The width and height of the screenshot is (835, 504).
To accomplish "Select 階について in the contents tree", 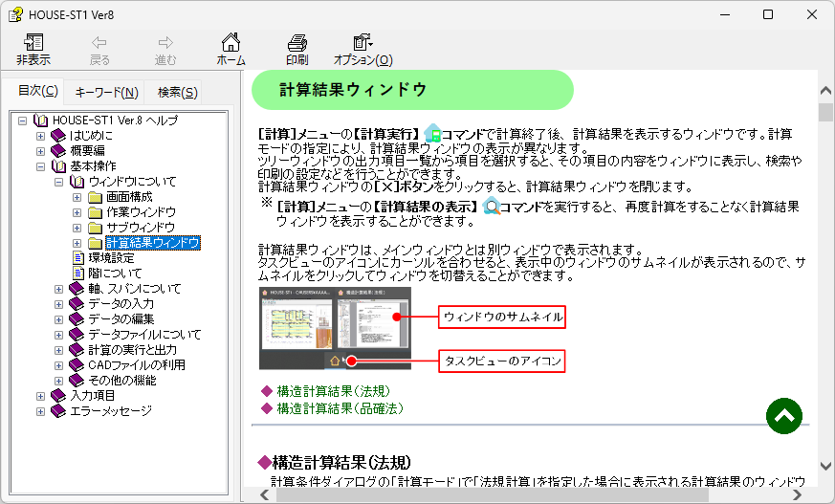I will pyautogui.click(x=115, y=274).
